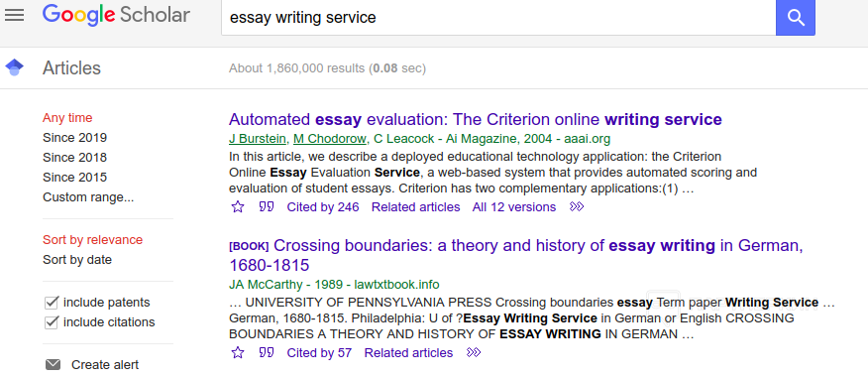This screenshot has height=378, width=868.
Task: View Cited by 246 articles
Action: 323,207
